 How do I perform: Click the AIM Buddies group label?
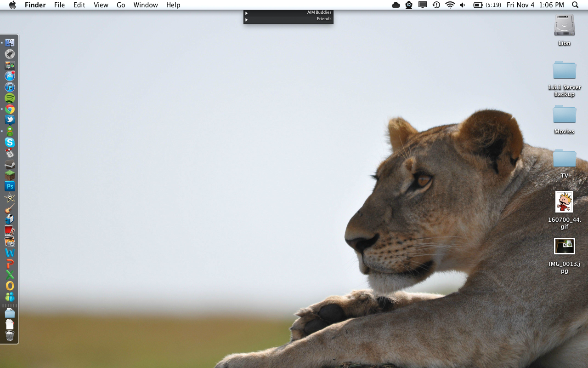[x=319, y=13]
